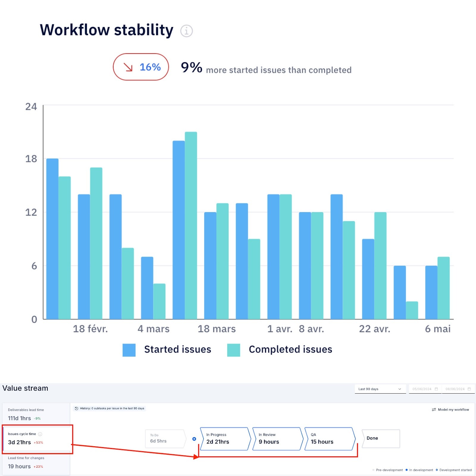Click the Development started marker between stages
476x476 pixels.
pos(195,439)
